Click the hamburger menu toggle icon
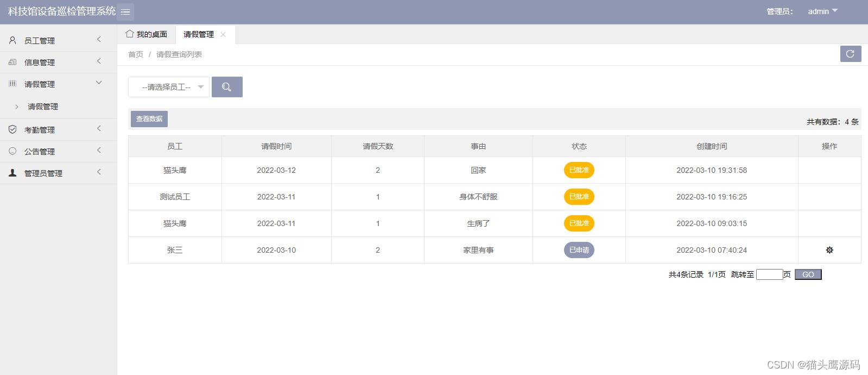 125,11
